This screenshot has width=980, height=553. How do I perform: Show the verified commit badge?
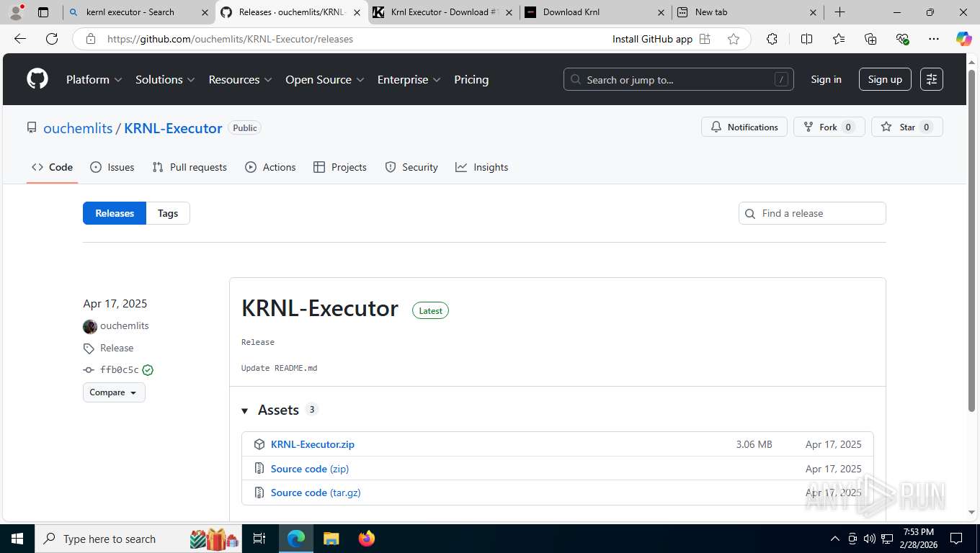148,370
